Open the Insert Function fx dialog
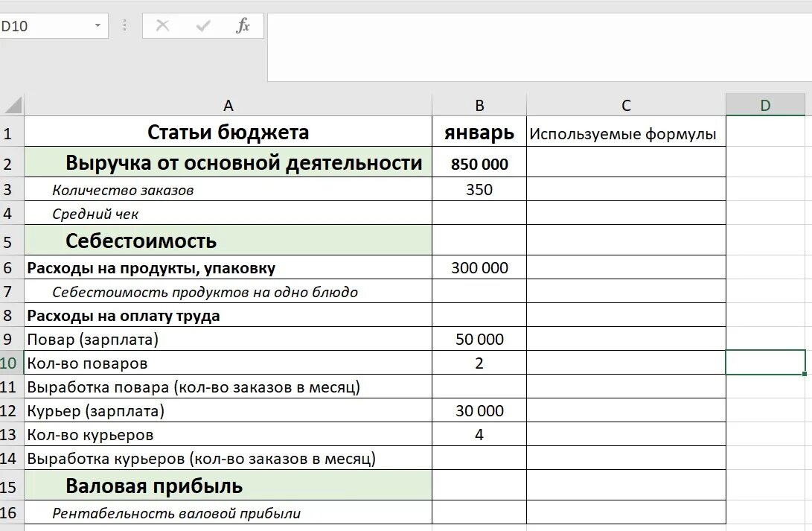Screen dimensions: 812x531 coord(243,25)
